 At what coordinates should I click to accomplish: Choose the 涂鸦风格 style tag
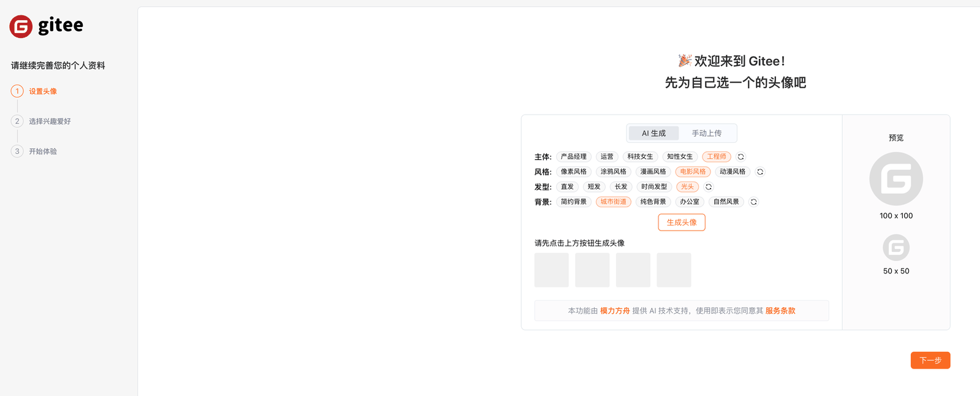[x=614, y=172]
